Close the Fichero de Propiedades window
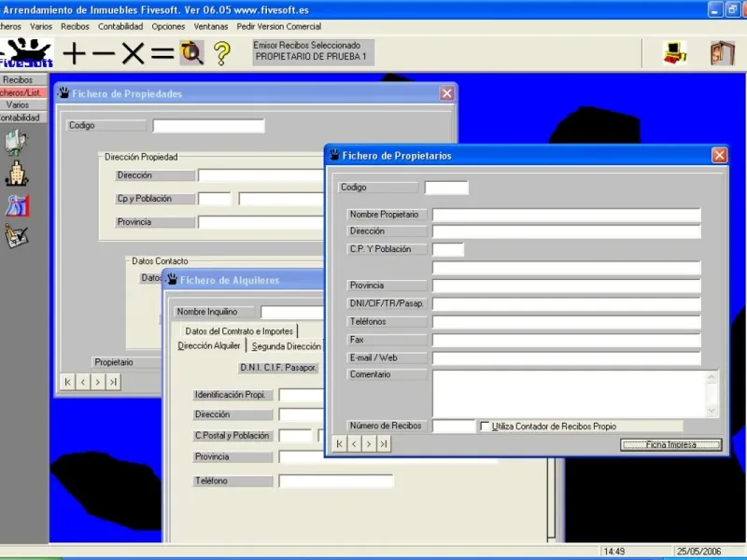The height and width of the screenshot is (560, 747). point(447,93)
